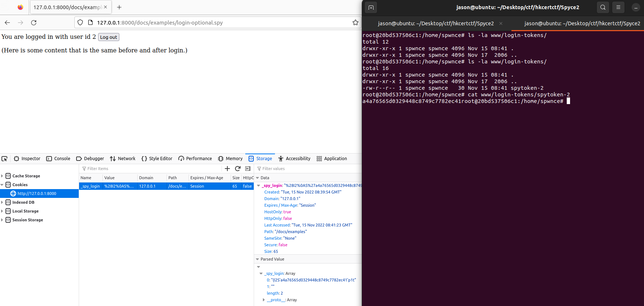644x306 pixels.
Task: Collapse the Data section header
Action: tap(257, 178)
